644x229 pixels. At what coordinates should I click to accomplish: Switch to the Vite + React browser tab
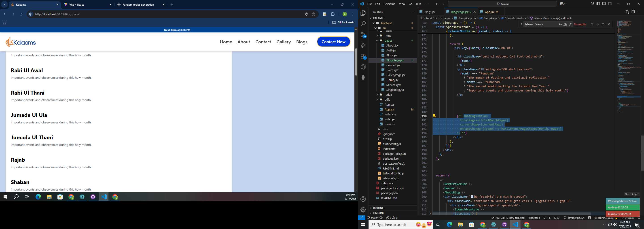[87, 4]
